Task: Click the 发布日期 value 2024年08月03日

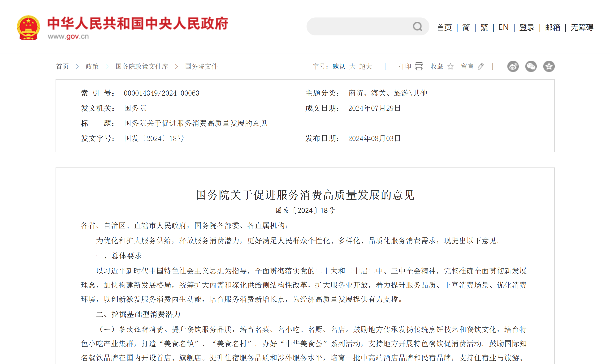Action: click(374, 138)
